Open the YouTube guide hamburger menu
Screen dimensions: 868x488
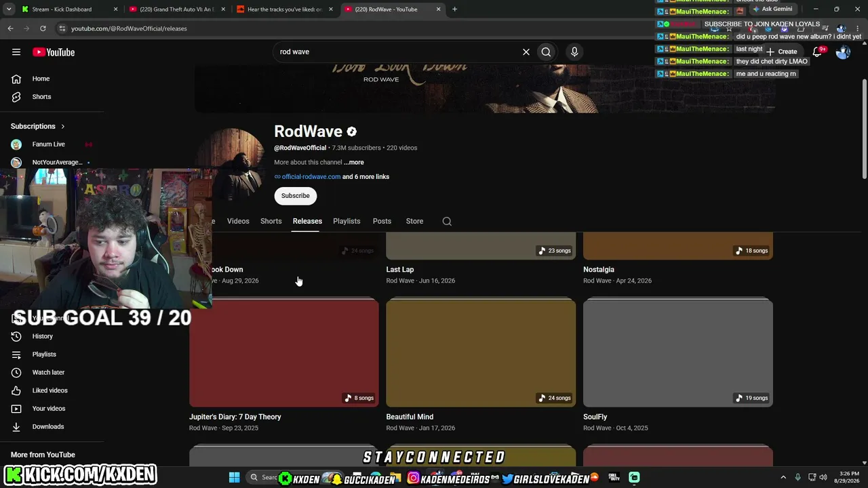pos(16,52)
